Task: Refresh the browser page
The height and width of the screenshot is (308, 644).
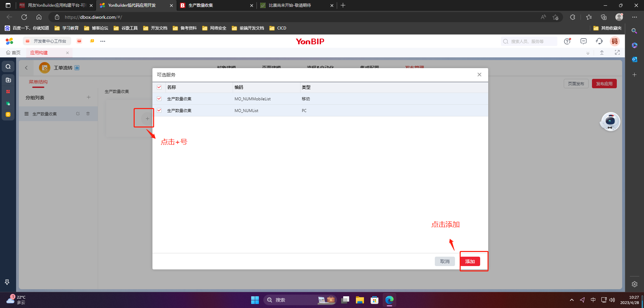Action: 24,17
